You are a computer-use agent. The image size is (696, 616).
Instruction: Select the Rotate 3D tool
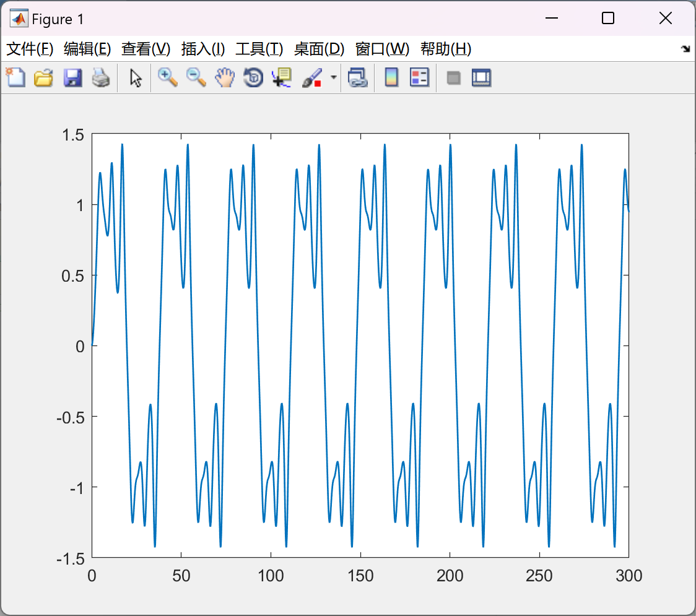[253, 77]
